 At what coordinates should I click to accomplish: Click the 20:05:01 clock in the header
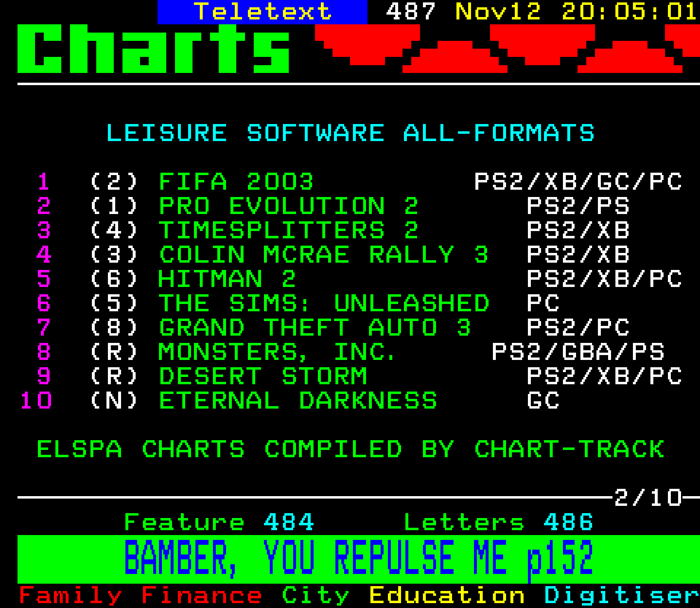(x=630, y=12)
